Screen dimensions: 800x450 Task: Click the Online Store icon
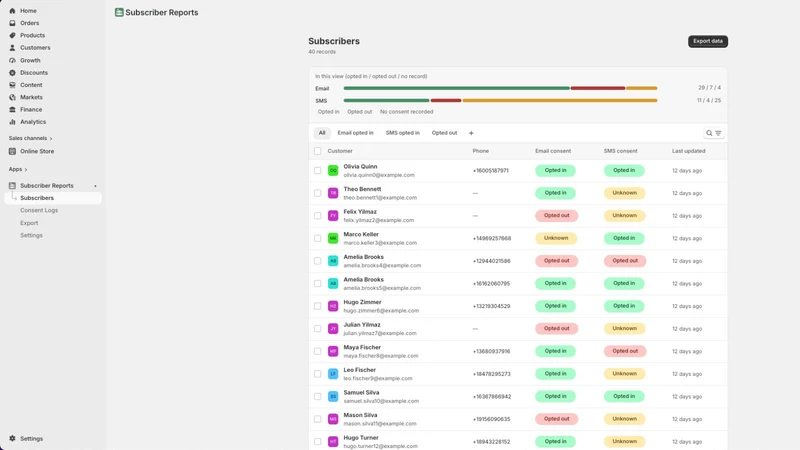(x=12, y=151)
